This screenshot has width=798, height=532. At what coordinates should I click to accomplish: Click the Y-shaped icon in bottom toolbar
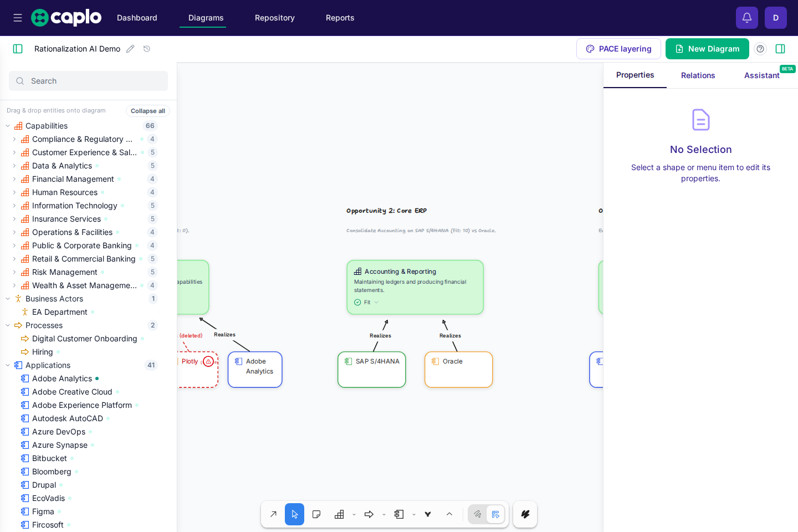[428, 514]
